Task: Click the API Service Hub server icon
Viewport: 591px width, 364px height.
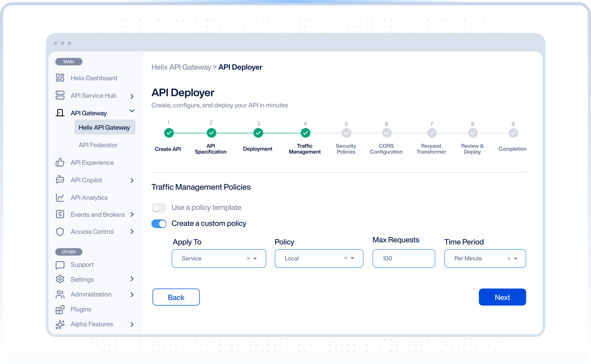Action: coord(60,95)
